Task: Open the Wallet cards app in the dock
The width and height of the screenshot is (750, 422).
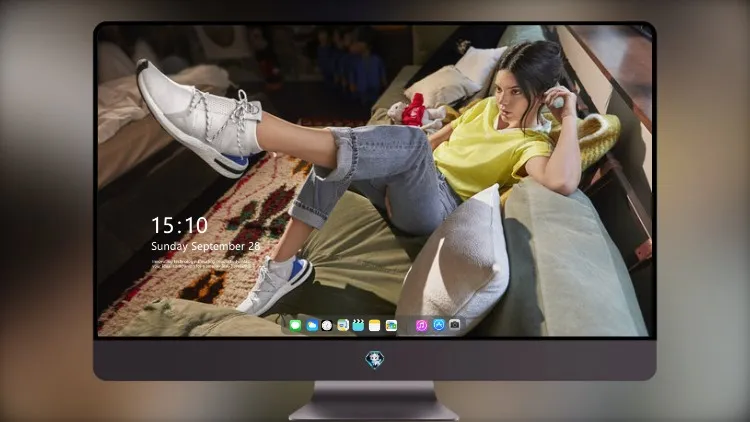Action: (391, 326)
